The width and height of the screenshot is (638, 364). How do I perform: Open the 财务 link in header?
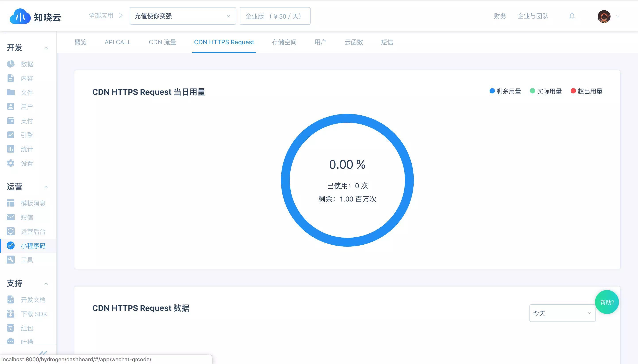coord(500,16)
